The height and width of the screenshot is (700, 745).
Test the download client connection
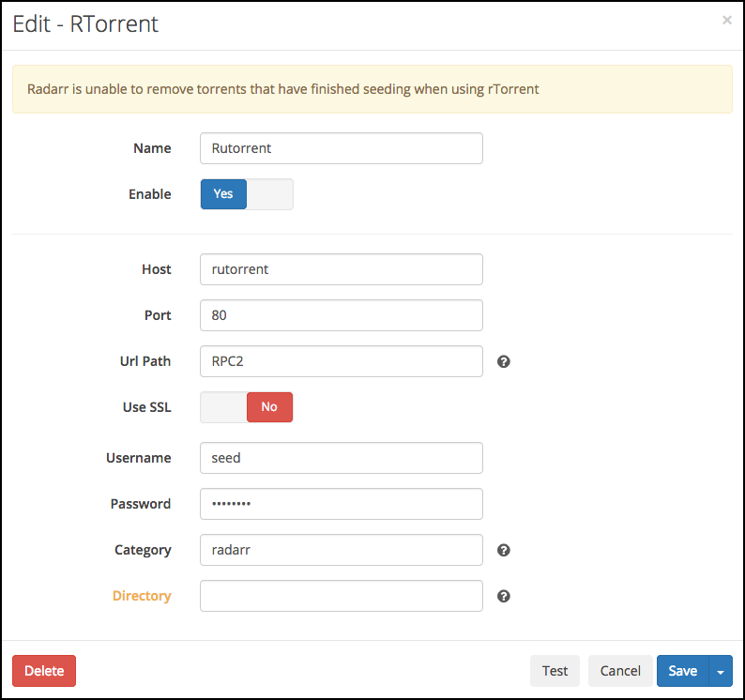coord(555,671)
